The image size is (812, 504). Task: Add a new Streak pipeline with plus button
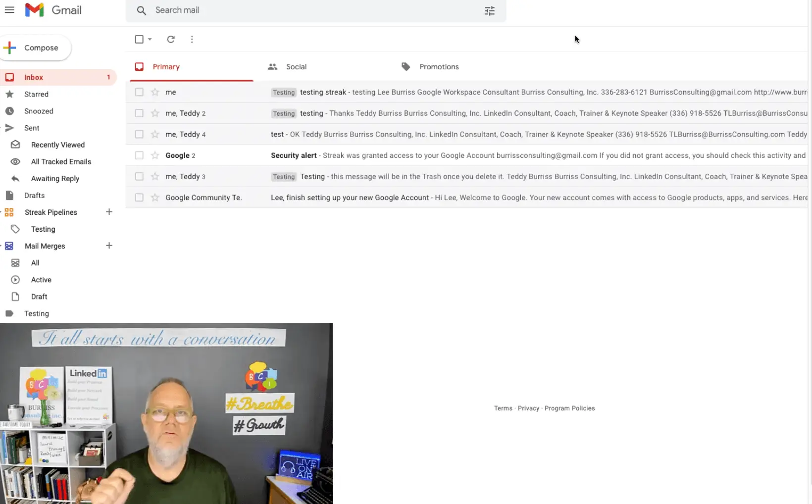(109, 212)
